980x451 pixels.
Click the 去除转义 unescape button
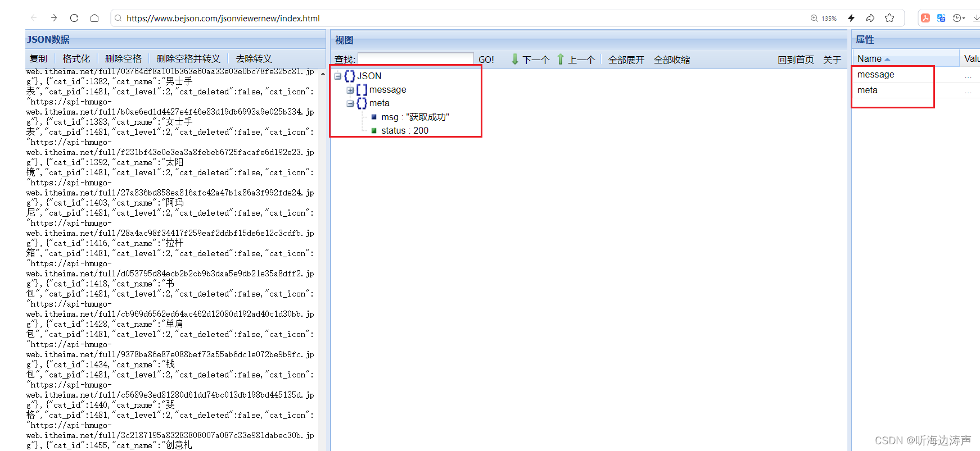(254, 58)
